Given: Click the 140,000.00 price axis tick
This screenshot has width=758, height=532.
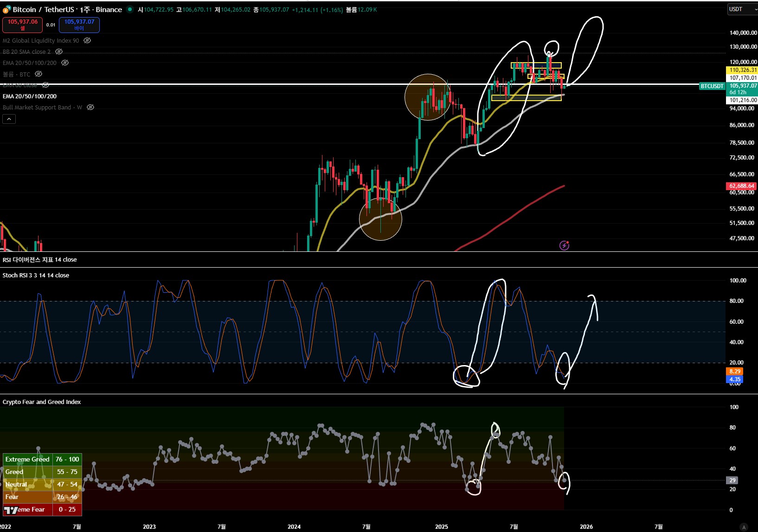Looking at the screenshot, I should (x=743, y=33).
